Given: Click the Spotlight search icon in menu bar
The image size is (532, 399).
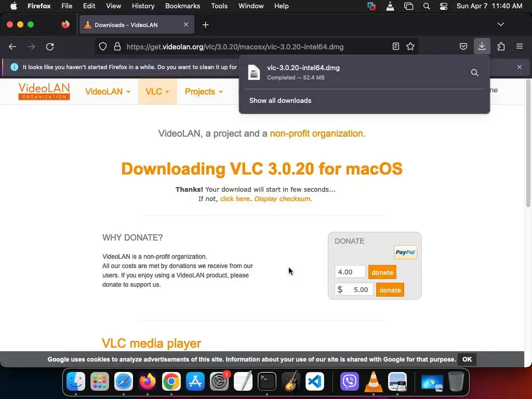Looking at the screenshot, I should tap(427, 6).
